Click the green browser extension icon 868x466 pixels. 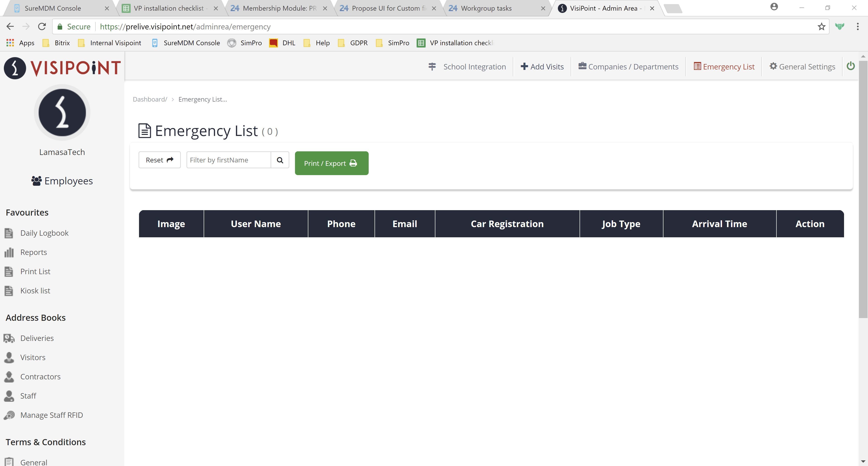click(840, 26)
